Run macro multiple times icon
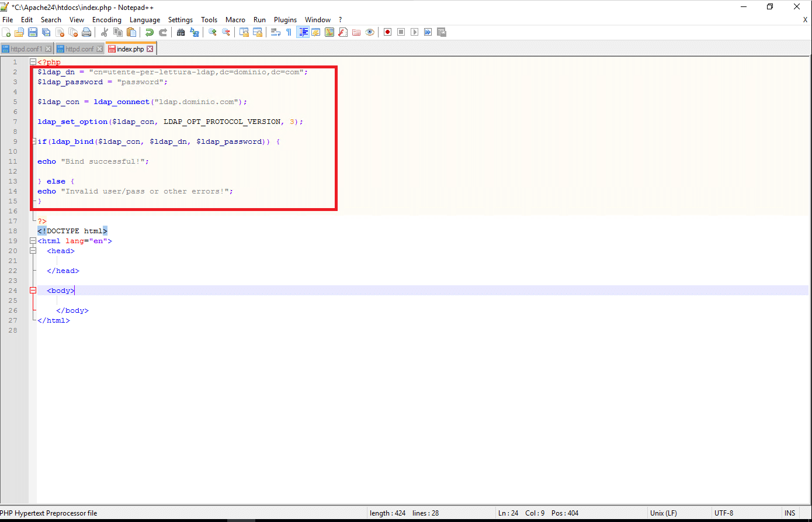This screenshot has height=522, width=812. [x=428, y=32]
